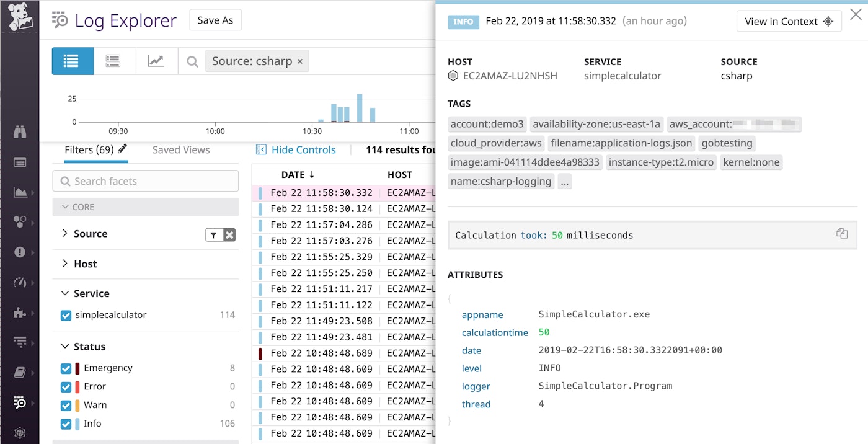Uncheck the Error status checkbox

66,387
